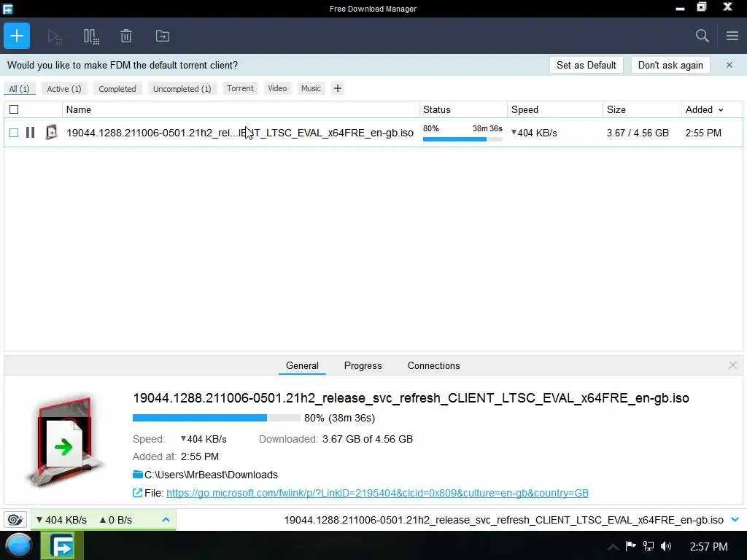This screenshot has width=747, height=560.
Task: Open the Downloads folder icon in details
Action: (138, 474)
